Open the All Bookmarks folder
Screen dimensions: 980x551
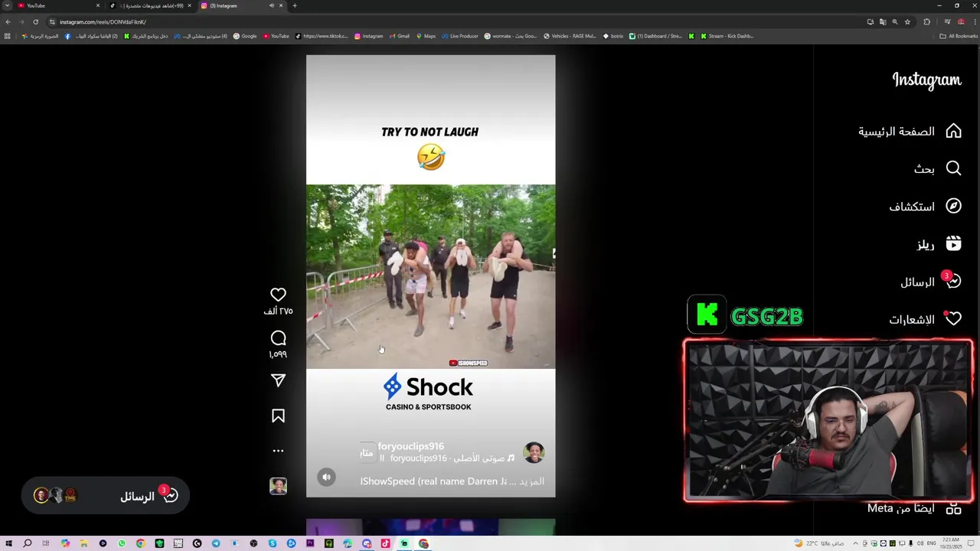[959, 36]
